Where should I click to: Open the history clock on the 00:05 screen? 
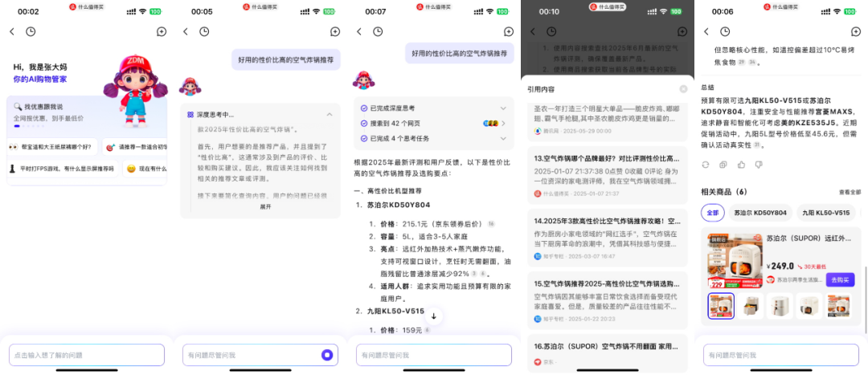coord(204,32)
